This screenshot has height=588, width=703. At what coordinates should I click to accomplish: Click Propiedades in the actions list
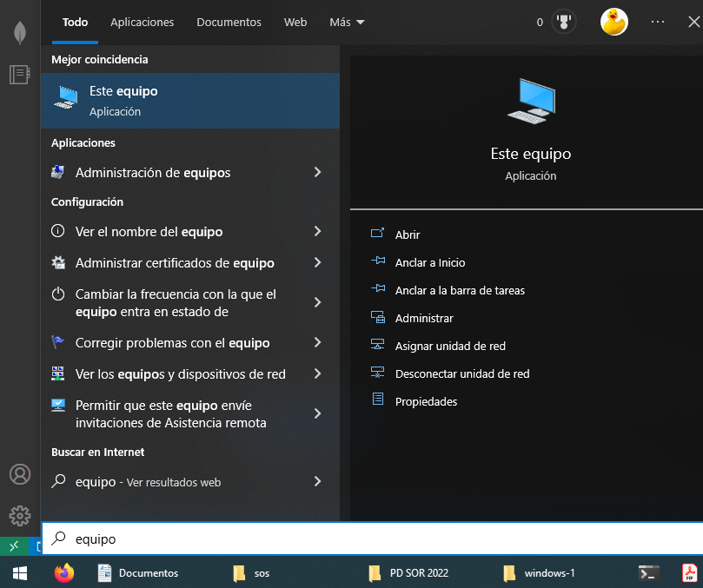pyautogui.click(x=426, y=402)
